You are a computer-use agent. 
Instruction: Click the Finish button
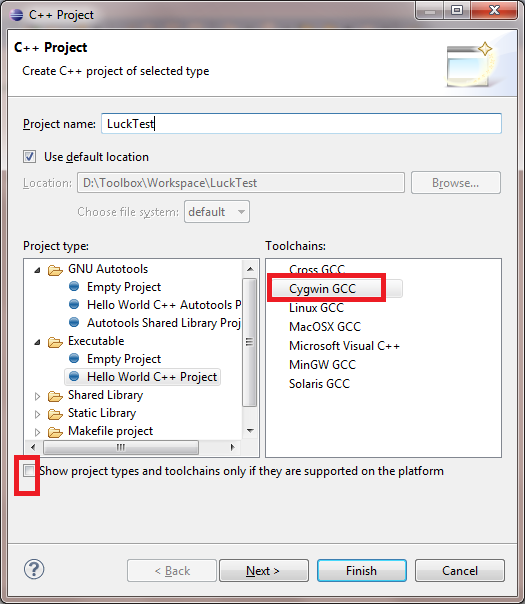pyautogui.click(x=362, y=570)
